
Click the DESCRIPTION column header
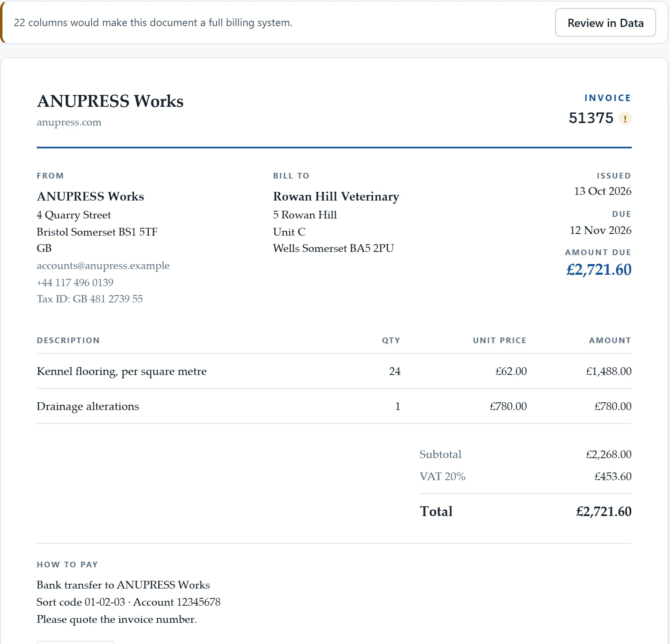pyautogui.click(x=68, y=340)
